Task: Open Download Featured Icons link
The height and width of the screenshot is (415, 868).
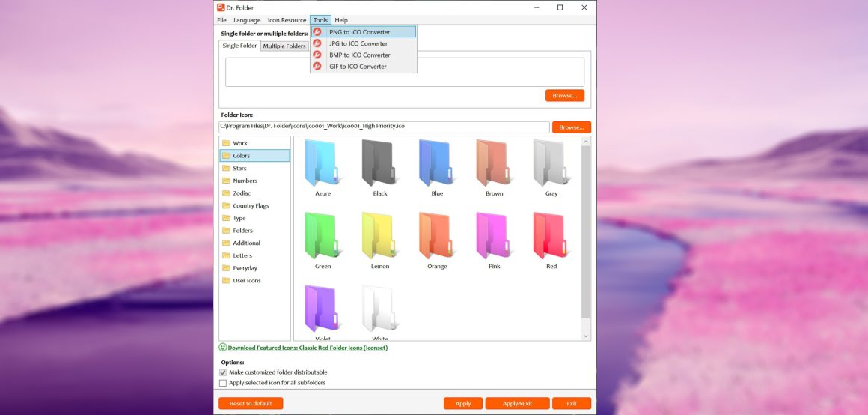Action: coord(308,348)
